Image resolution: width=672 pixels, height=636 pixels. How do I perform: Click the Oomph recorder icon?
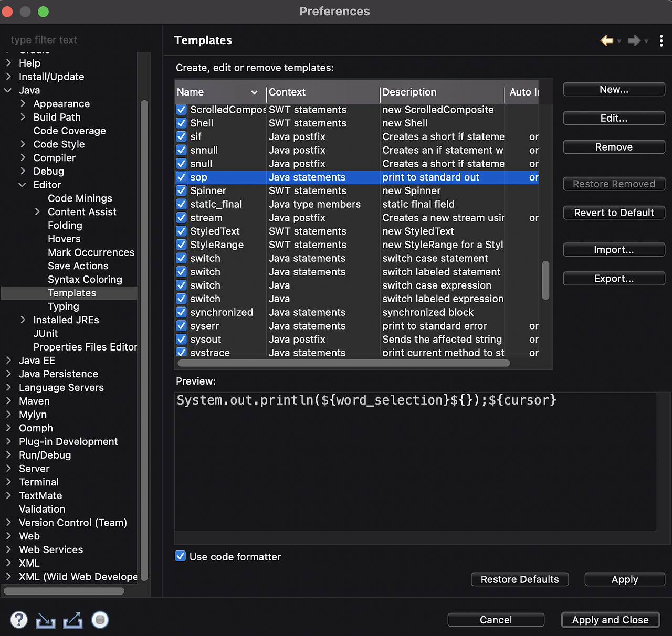point(100,620)
